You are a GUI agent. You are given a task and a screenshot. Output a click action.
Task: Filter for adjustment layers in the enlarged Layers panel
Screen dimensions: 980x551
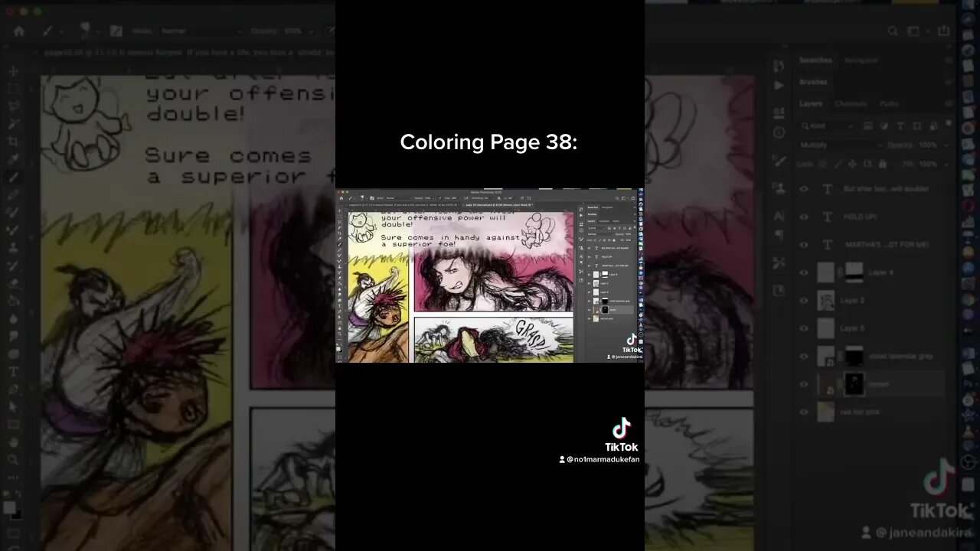click(x=884, y=126)
